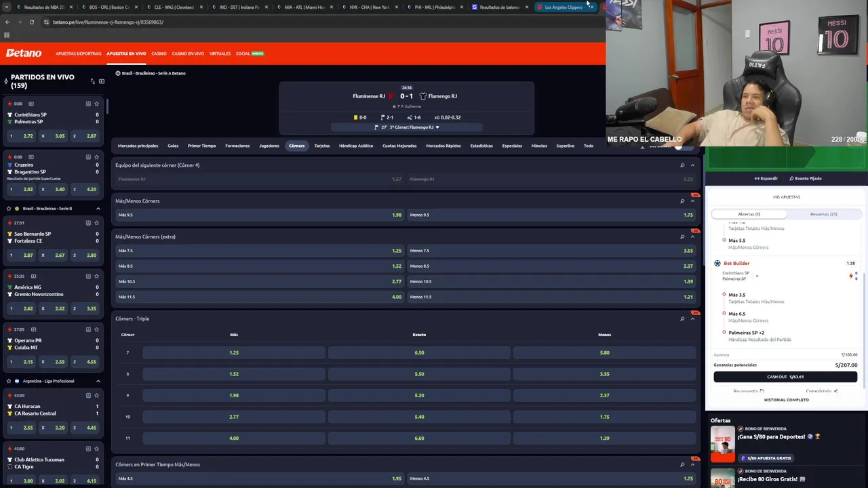This screenshot has height=488, width=868.
Task: Click the video stream icon in Partidos en Vivo header
Action: (102, 81)
